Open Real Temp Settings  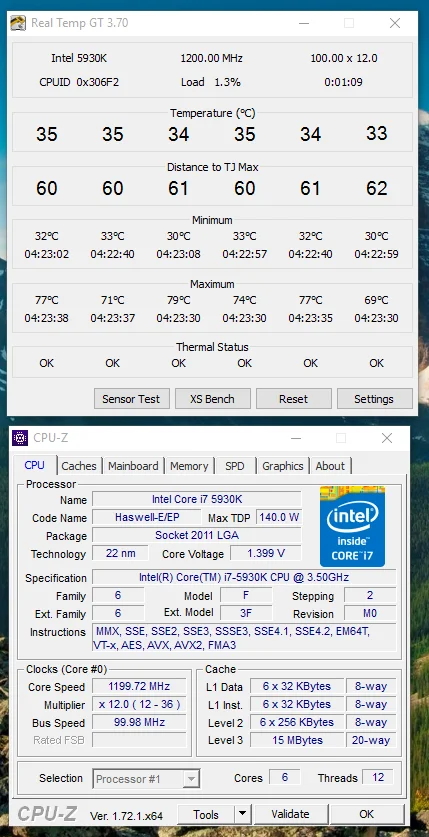374,399
